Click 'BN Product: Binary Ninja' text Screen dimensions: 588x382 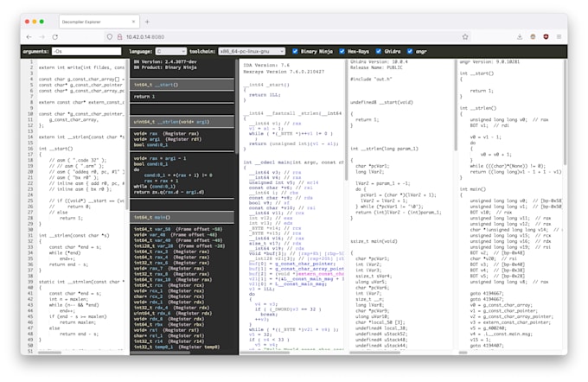[165, 67]
